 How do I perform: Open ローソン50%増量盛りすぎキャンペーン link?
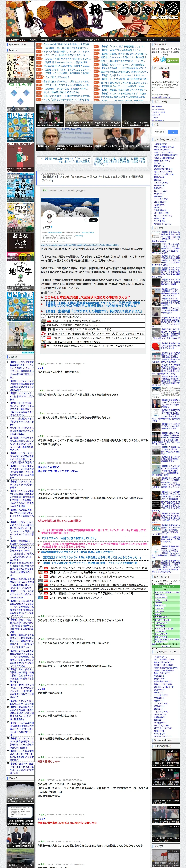click(x=90, y=346)
